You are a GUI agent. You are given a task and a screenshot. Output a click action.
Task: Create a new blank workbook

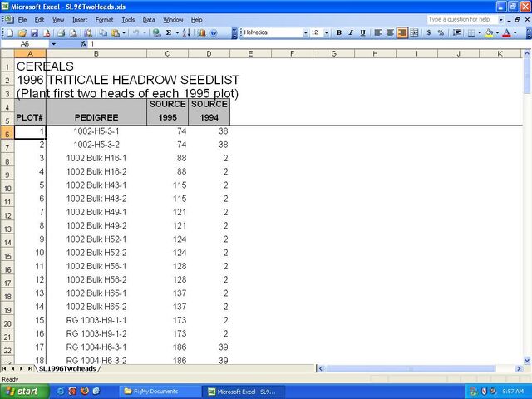(10, 32)
